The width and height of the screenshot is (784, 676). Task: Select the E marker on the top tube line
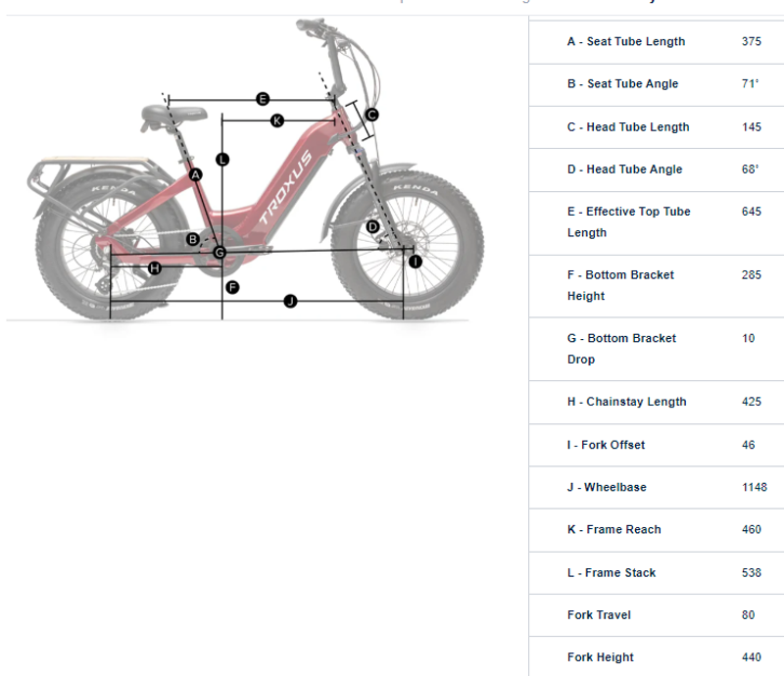pos(263,99)
